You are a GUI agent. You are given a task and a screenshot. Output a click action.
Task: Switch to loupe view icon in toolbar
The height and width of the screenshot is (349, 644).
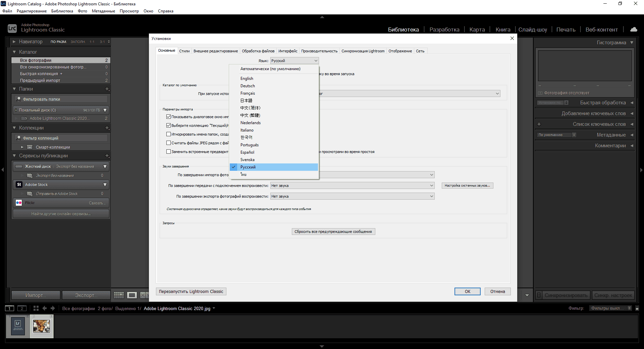pos(132,295)
